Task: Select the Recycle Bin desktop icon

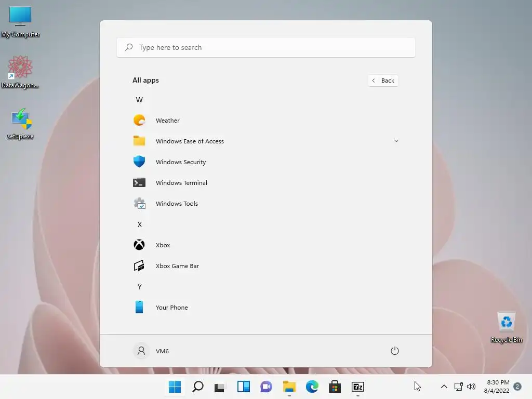Action: 507,328
